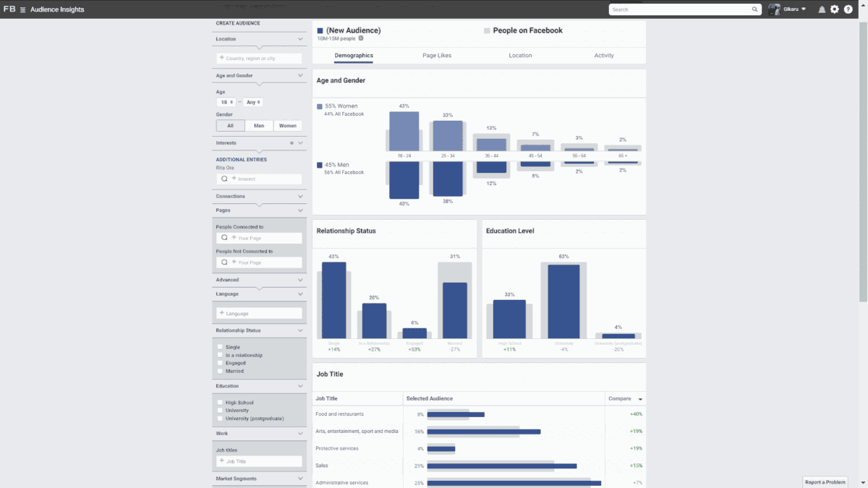Collapse the Work section
This screenshot has height=488, width=868.
pyautogui.click(x=300, y=434)
